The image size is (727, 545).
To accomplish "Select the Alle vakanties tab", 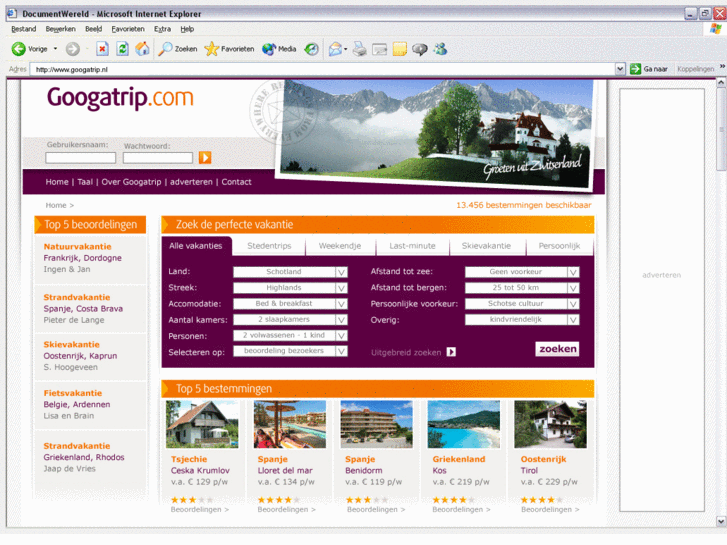I will (x=196, y=246).
